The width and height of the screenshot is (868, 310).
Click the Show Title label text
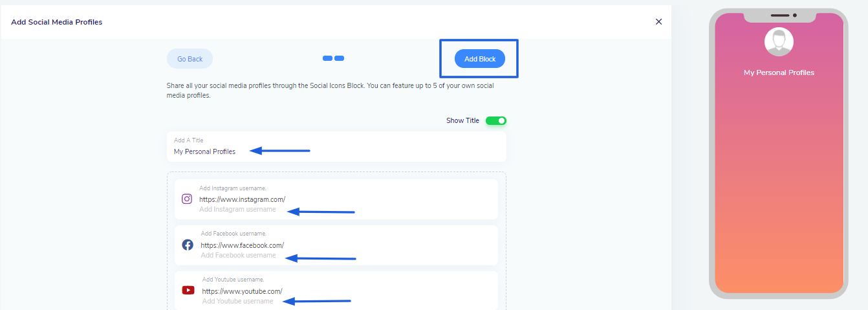[x=462, y=120]
